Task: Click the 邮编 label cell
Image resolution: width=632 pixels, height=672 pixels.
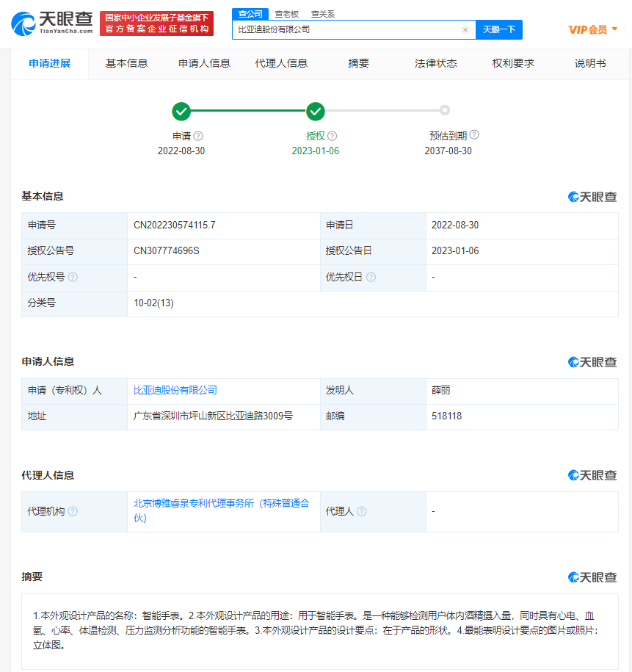Action: (373, 416)
